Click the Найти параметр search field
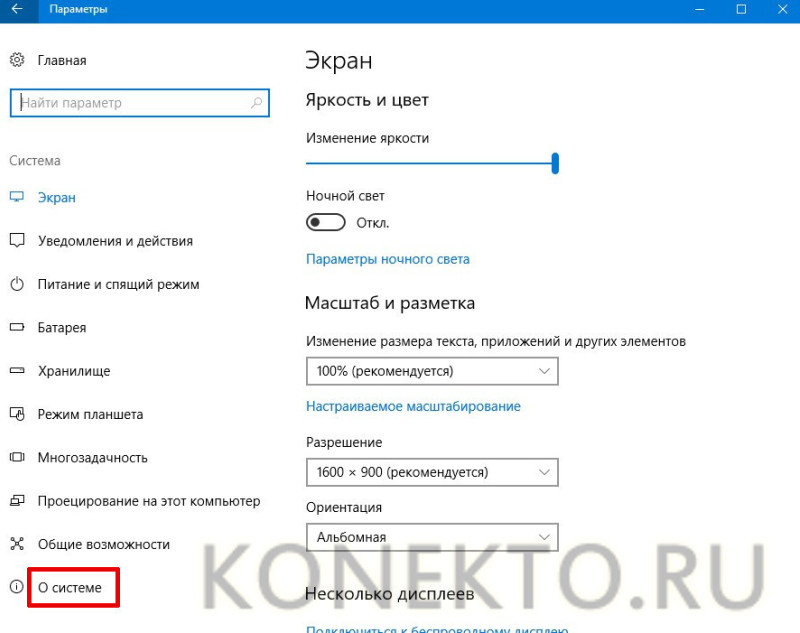Viewport: 800px width, 633px height. [x=139, y=103]
